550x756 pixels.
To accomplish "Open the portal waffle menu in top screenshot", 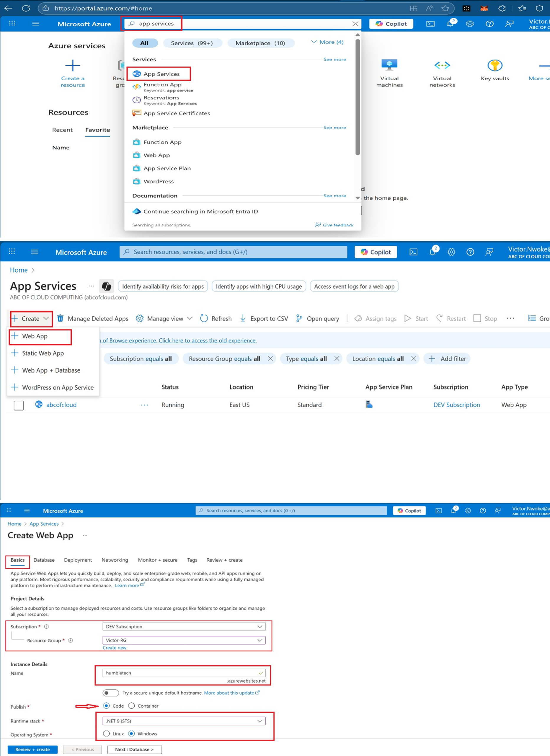I will [x=12, y=23].
